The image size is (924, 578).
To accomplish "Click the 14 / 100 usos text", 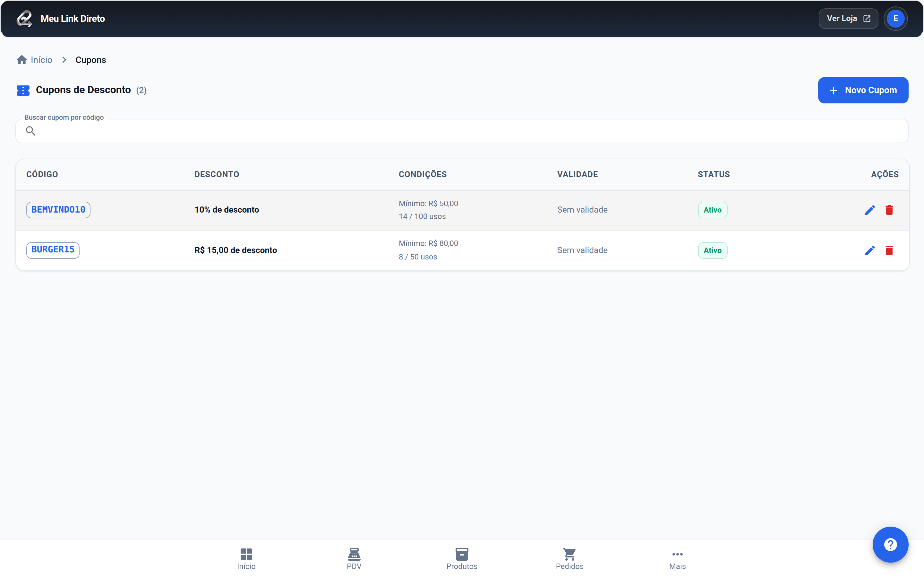I will click(422, 216).
